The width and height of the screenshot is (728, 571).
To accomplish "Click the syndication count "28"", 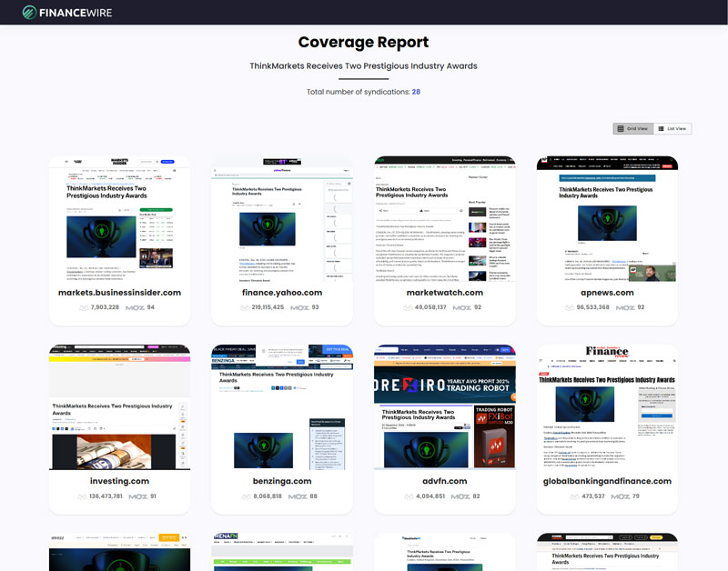I will pos(416,92).
